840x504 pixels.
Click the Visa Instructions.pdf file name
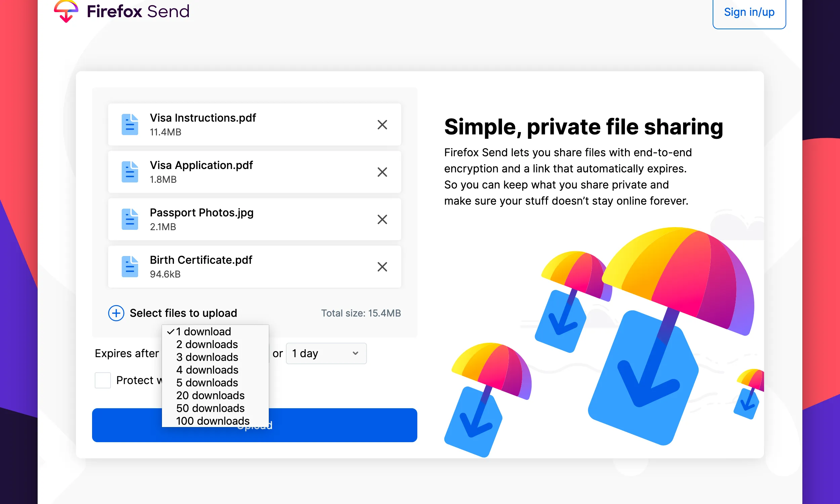click(x=203, y=118)
